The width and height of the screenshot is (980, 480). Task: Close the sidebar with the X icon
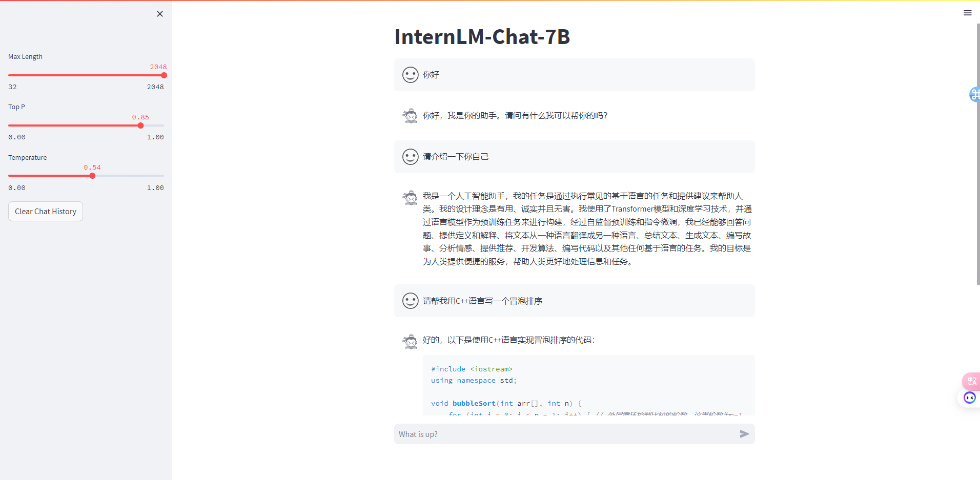tap(160, 14)
